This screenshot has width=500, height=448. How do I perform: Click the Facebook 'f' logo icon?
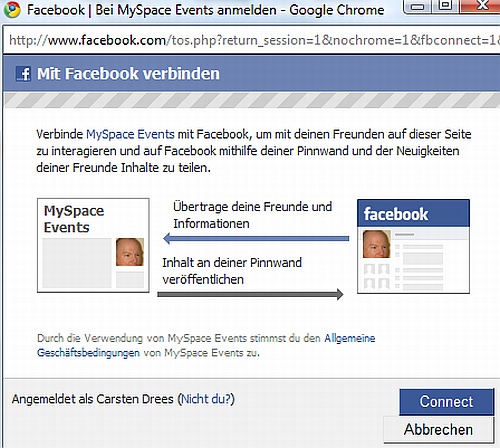pos(24,74)
